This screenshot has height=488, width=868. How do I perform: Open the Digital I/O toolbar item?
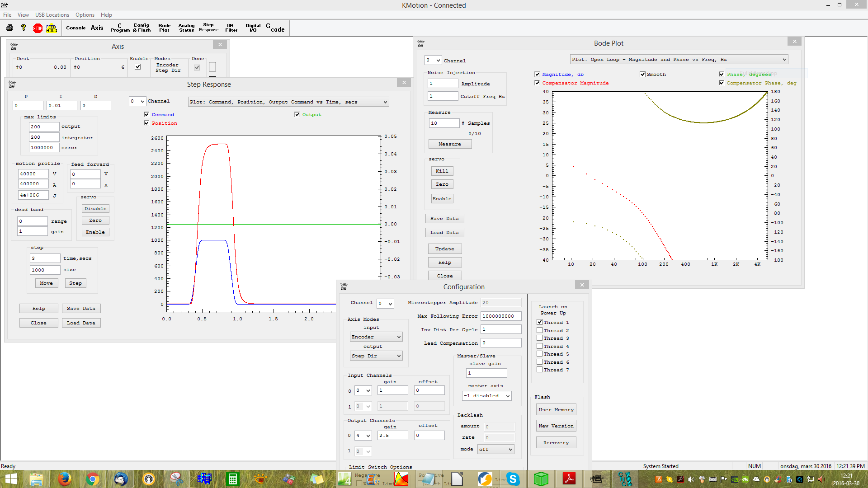[253, 28]
